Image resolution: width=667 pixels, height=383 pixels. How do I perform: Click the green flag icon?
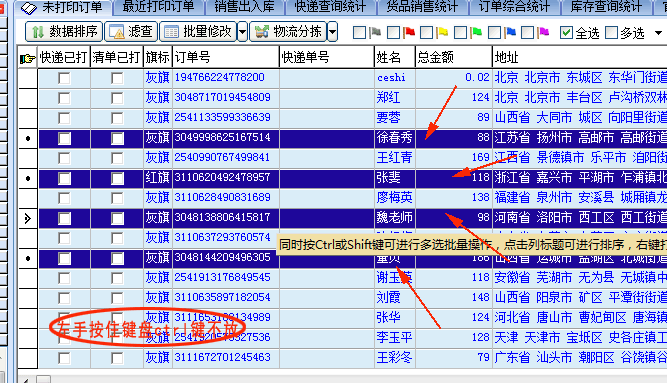(476, 32)
